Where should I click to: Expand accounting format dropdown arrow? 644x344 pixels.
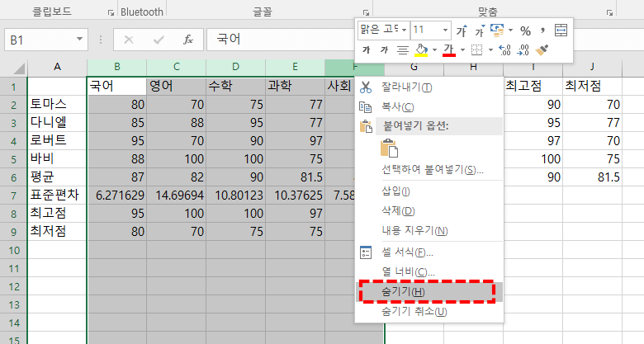point(510,30)
